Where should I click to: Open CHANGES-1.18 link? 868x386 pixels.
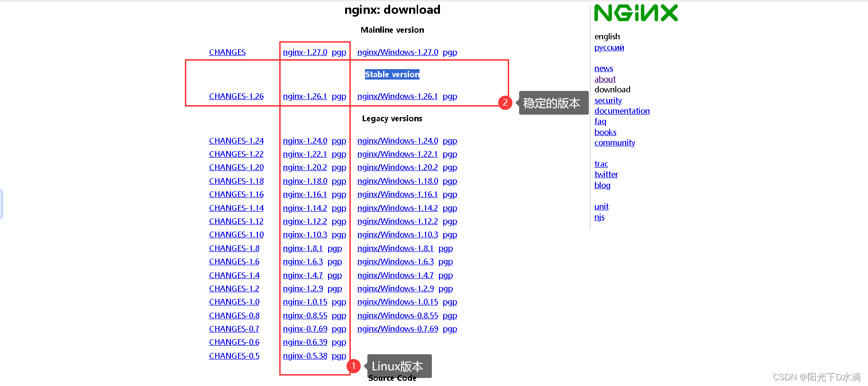(x=236, y=181)
